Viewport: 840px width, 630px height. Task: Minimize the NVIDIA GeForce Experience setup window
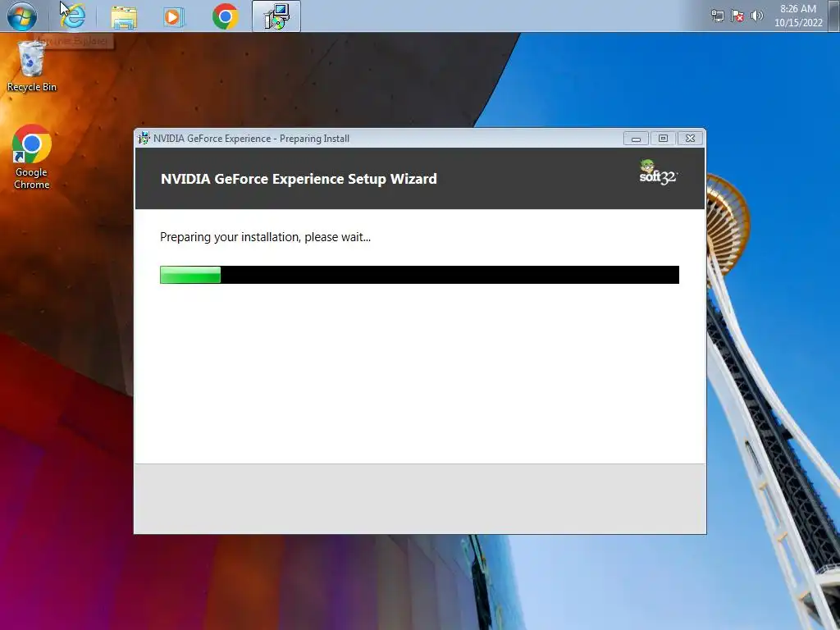[x=636, y=139]
